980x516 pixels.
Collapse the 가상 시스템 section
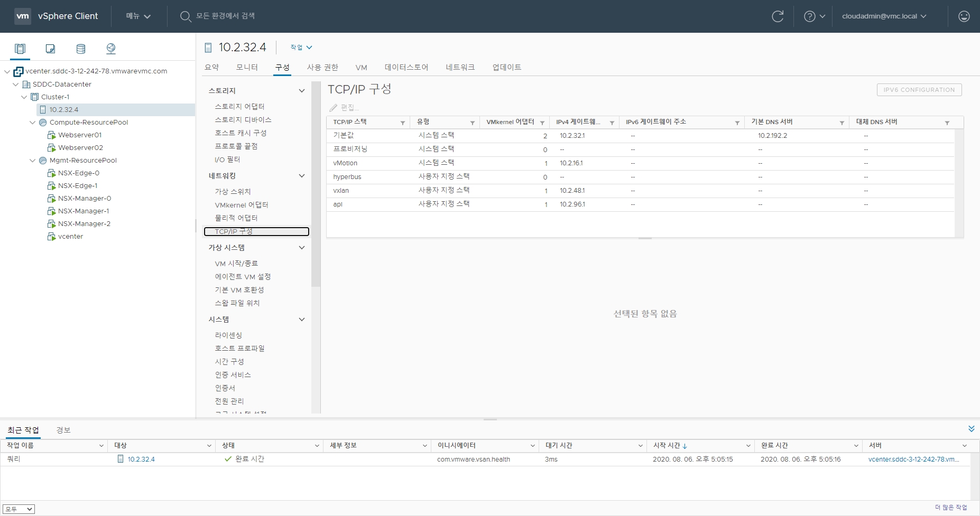pos(302,248)
